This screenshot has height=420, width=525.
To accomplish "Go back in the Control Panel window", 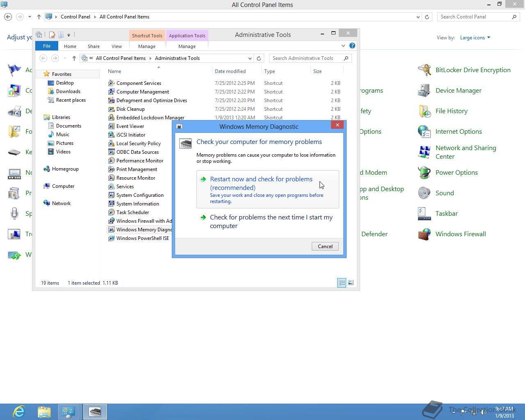I will [8, 17].
